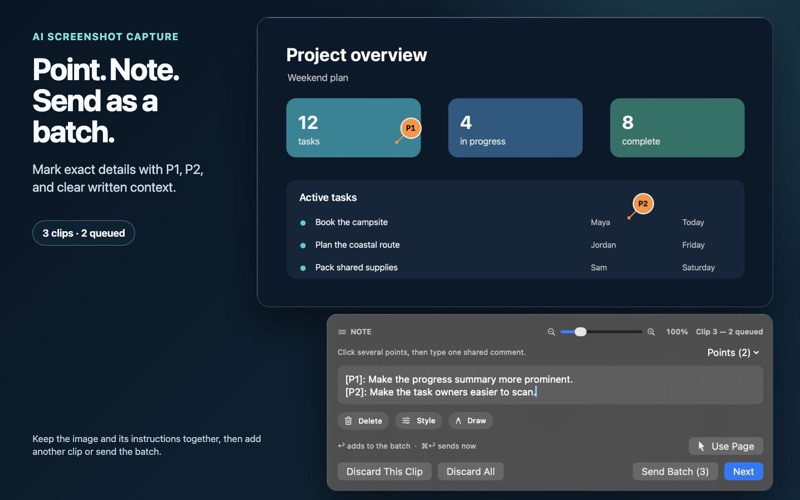Click the bullet dot beside Pack shared supplies
Viewport: 800px width, 500px height.
(303, 268)
